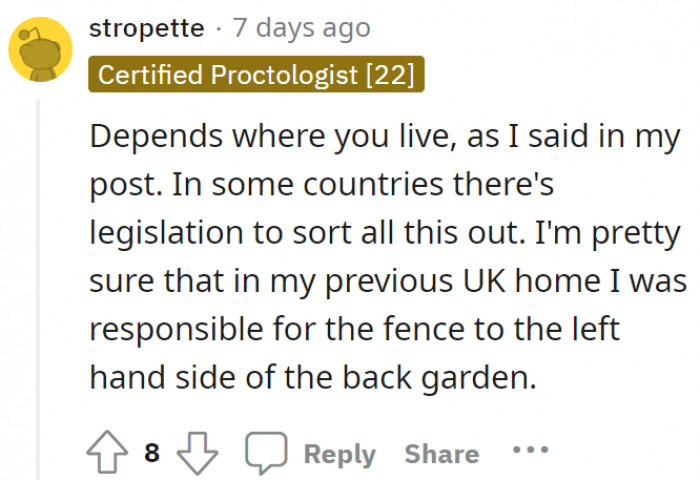Upvote stropette's comment
The image size is (700, 480).
[110, 453]
